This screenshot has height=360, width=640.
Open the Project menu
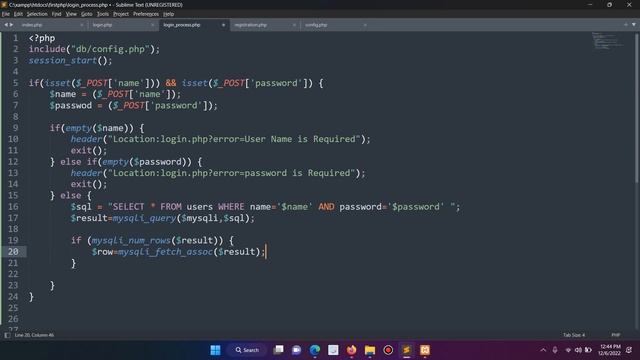pyautogui.click(x=121, y=14)
